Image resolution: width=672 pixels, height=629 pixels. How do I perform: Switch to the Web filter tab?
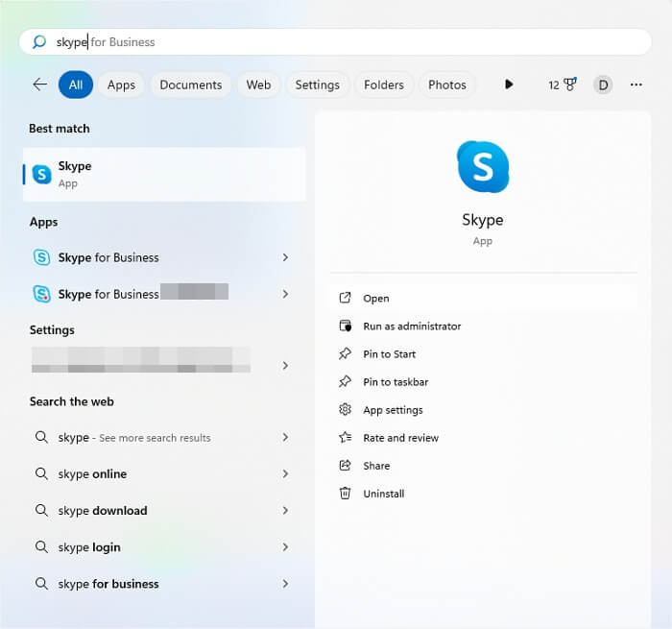(x=258, y=85)
